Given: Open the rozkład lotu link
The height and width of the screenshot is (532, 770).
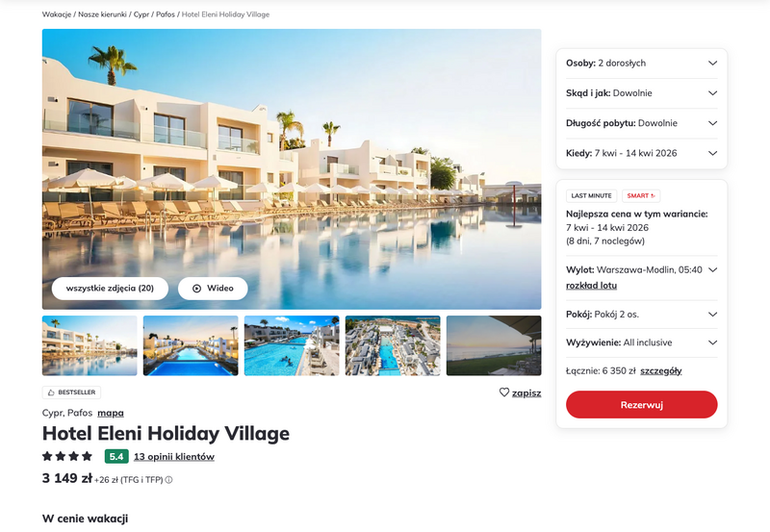Looking at the screenshot, I should 591,286.
